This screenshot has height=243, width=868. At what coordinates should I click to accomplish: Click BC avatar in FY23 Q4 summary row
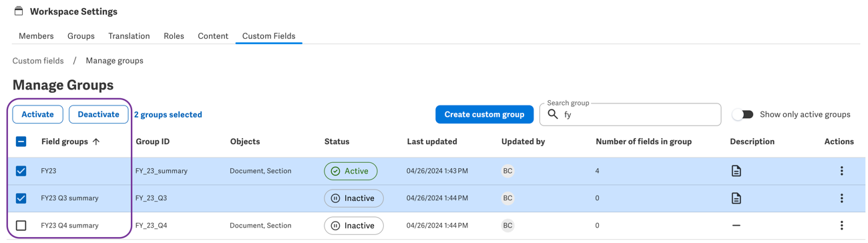click(x=507, y=226)
